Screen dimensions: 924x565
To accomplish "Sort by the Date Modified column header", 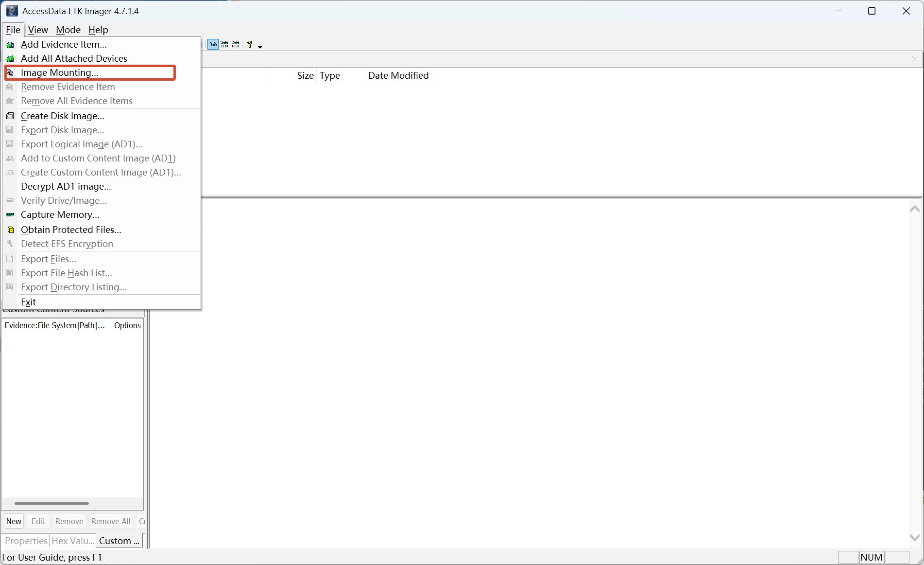I will click(398, 76).
